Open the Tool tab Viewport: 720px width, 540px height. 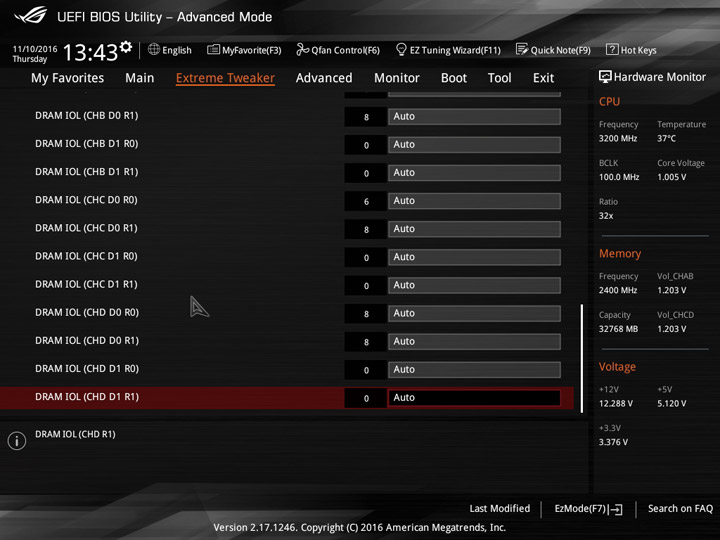500,78
